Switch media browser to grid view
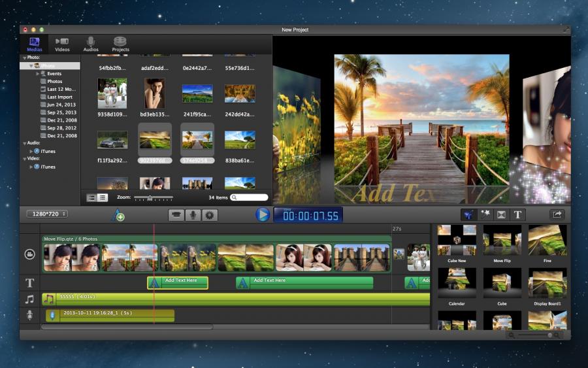Image resolution: width=588 pixels, height=368 pixels. click(x=91, y=197)
